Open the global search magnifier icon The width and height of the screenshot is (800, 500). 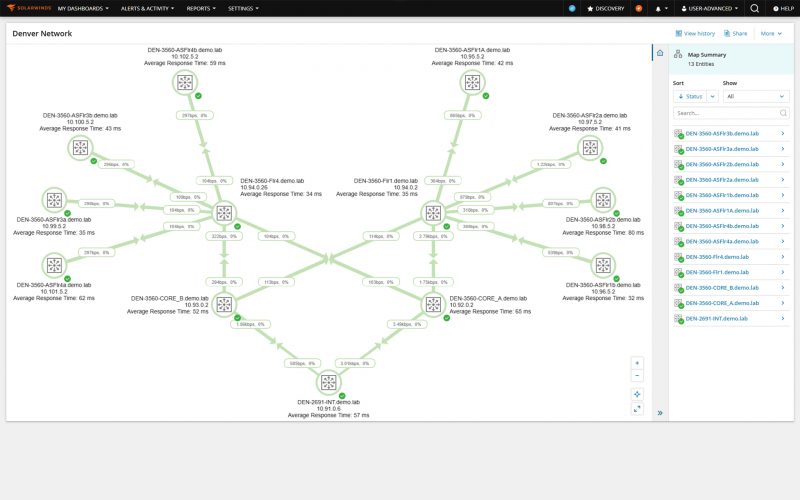[x=755, y=8]
